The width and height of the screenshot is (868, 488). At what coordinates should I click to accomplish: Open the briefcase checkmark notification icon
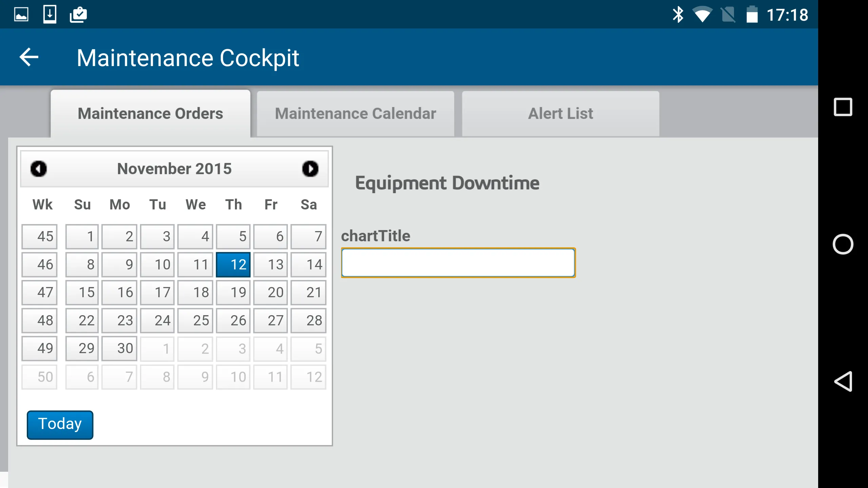pos(78,15)
